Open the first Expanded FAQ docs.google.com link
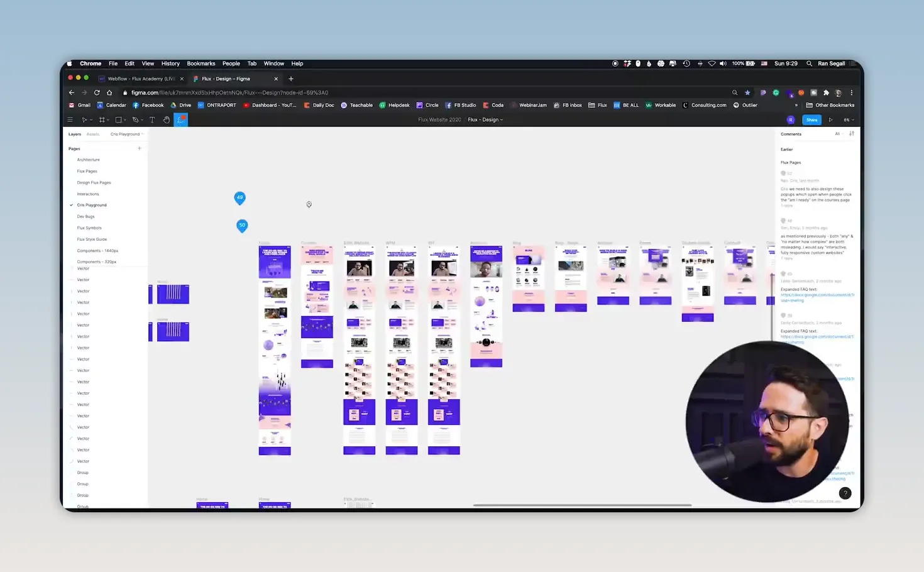 pyautogui.click(x=817, y=297)
